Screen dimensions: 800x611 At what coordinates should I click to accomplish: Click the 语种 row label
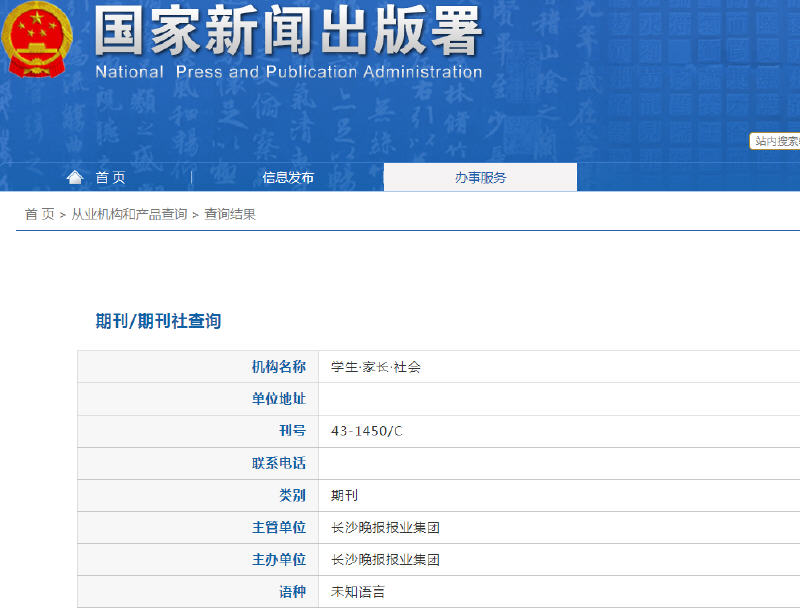292,592
